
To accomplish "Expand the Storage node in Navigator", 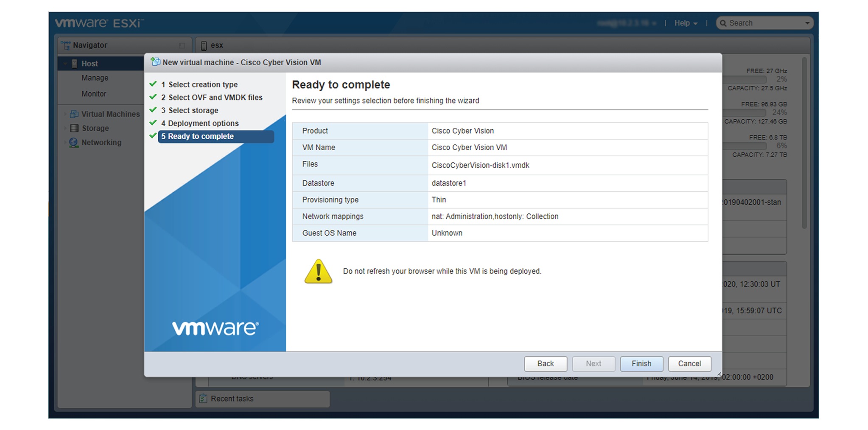I will pos(64,128).
